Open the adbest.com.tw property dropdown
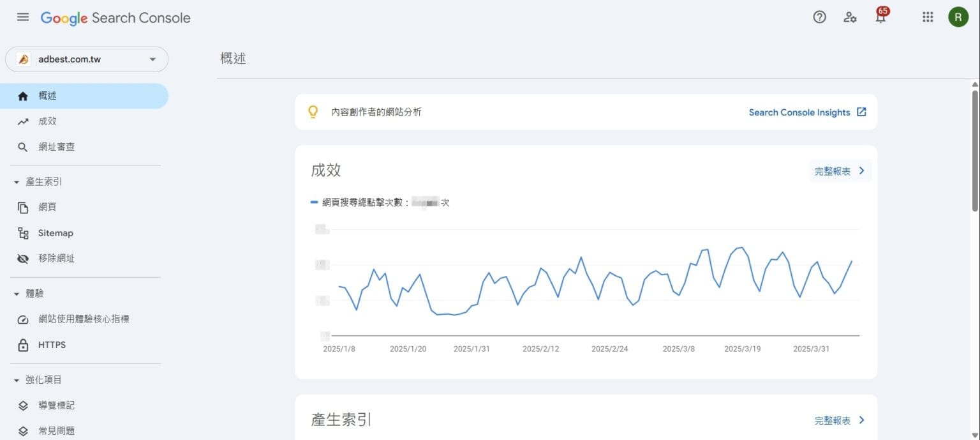Image resolution: width=980 pixels, height=440 pixels. (x=87, y=59)
